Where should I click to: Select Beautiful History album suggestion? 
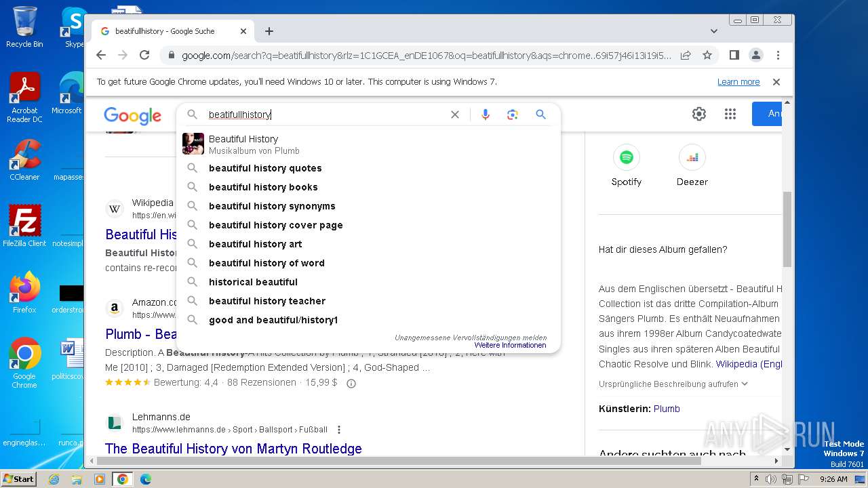[368, 144]
